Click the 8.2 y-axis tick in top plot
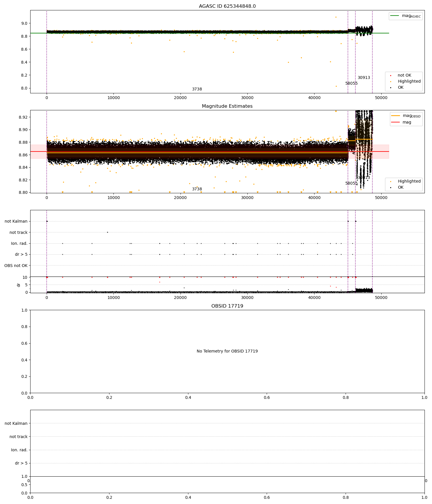 [x=24, y=75]
